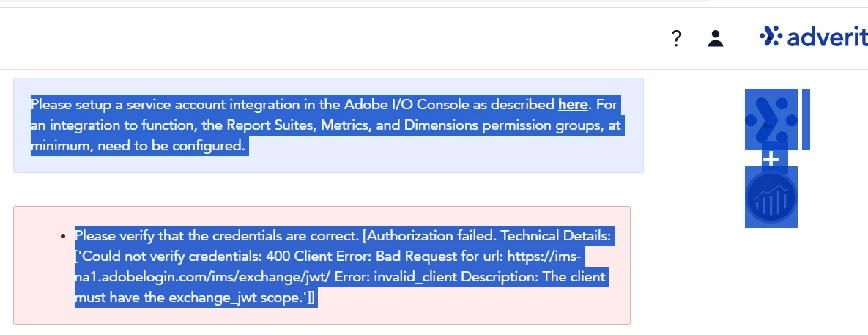Click the 'Report Suites' words in info box
The image size is (868, 335).
tap(270, 125)
